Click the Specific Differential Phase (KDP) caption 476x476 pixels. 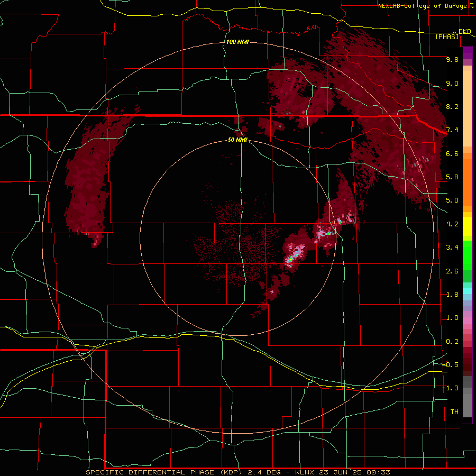click(164, 472)
